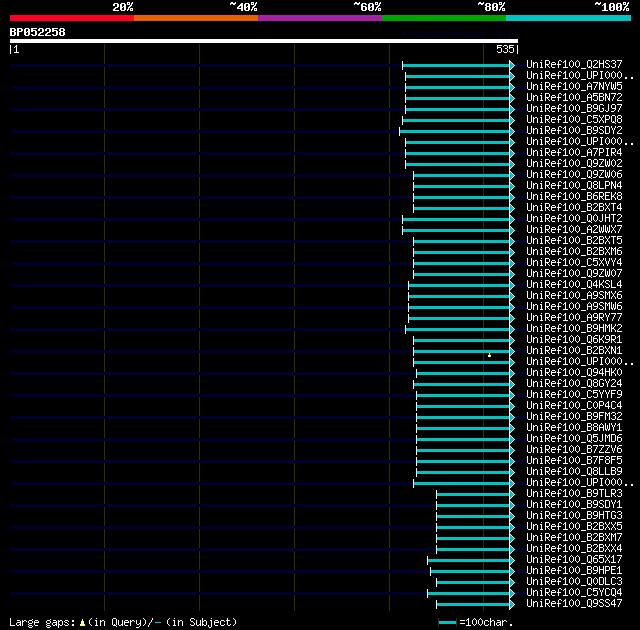Click the cyan alignment bar for Q2HS37
The width and height of the screenshot is (640, 630).
click(x=456, y=65)
